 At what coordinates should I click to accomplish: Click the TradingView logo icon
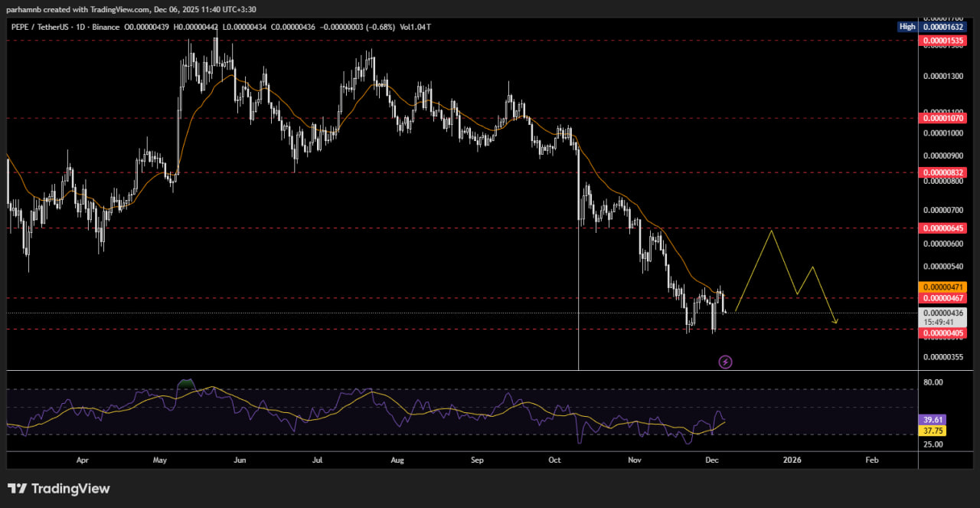click(18, 489)
